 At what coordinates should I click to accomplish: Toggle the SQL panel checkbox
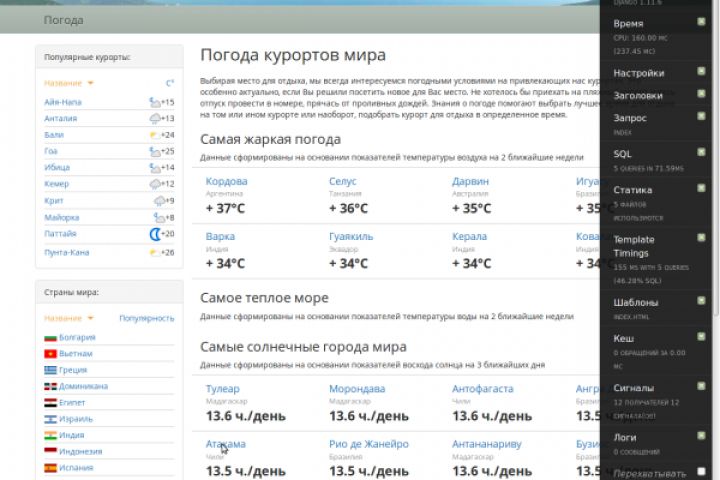pos(701,152)
